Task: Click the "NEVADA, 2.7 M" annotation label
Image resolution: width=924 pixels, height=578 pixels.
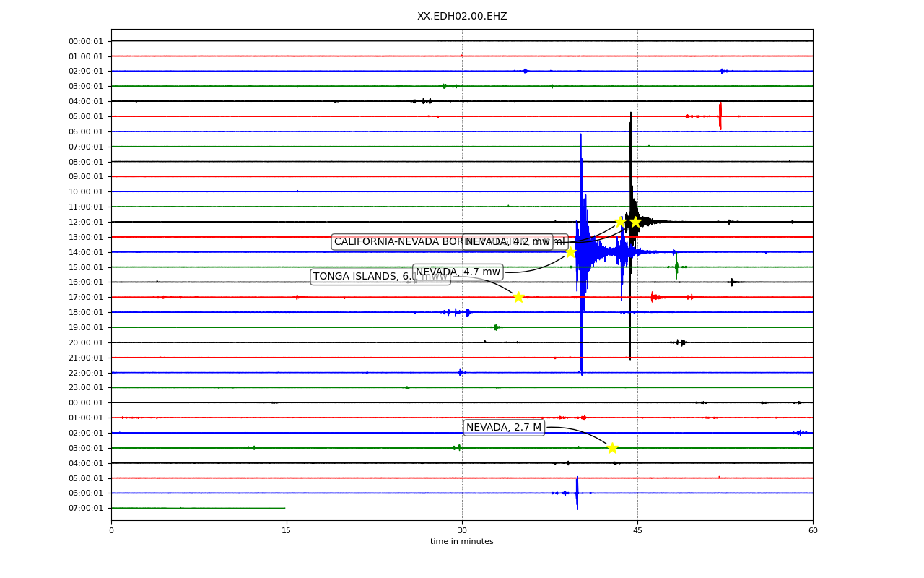Action: click(x=504, y=428)
